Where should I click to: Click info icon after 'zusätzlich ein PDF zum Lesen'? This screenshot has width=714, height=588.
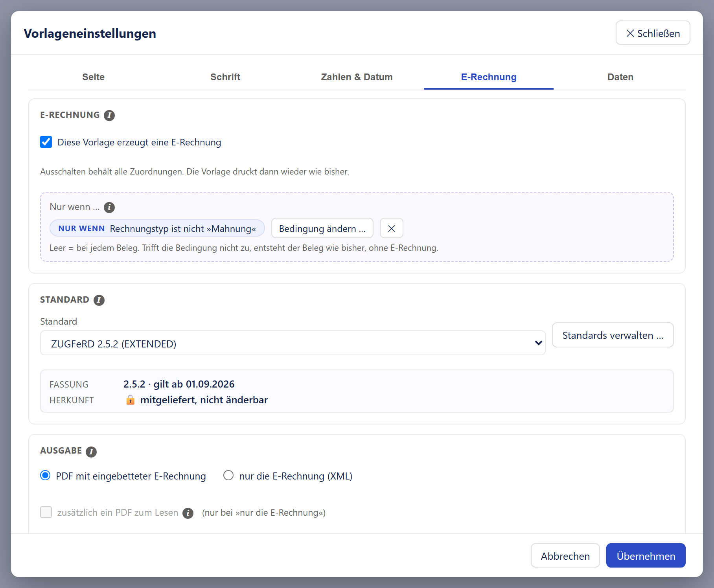click(x=188, y=513)
